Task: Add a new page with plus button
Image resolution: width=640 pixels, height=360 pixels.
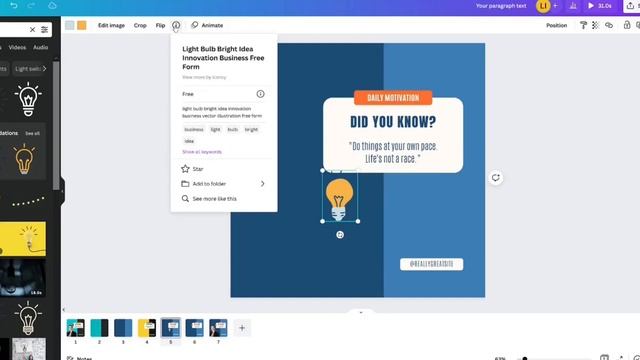Action: 242,328
